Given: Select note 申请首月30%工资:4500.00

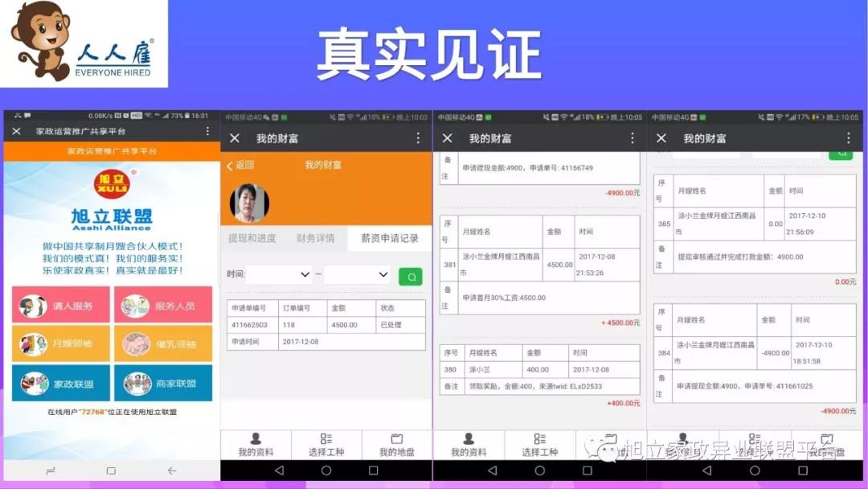Looking at the screenshot, I should 504,298.
